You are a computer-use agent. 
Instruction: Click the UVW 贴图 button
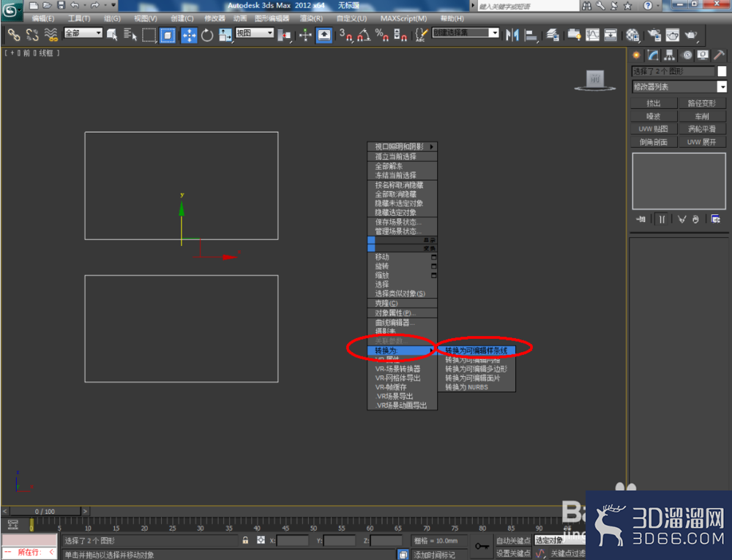coord(654,129)
